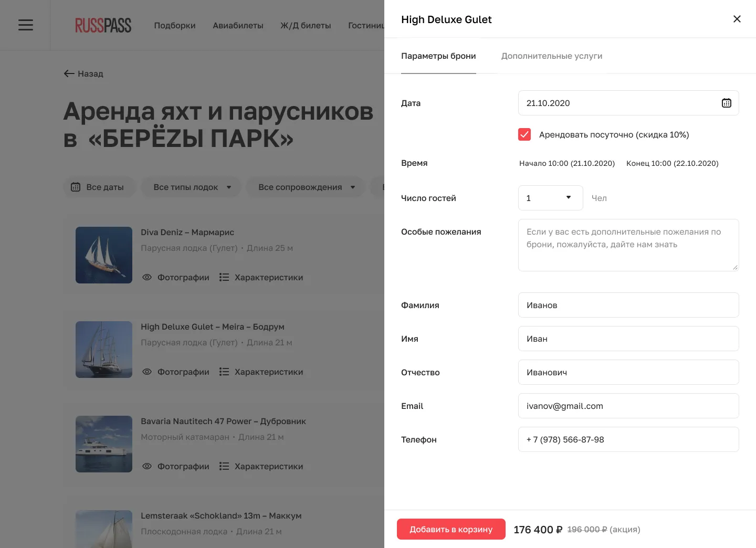Viewport: 756px width, 548px height.
Task: Open Ж/Д билеты menu item
Action: click(x=306, y=25)
